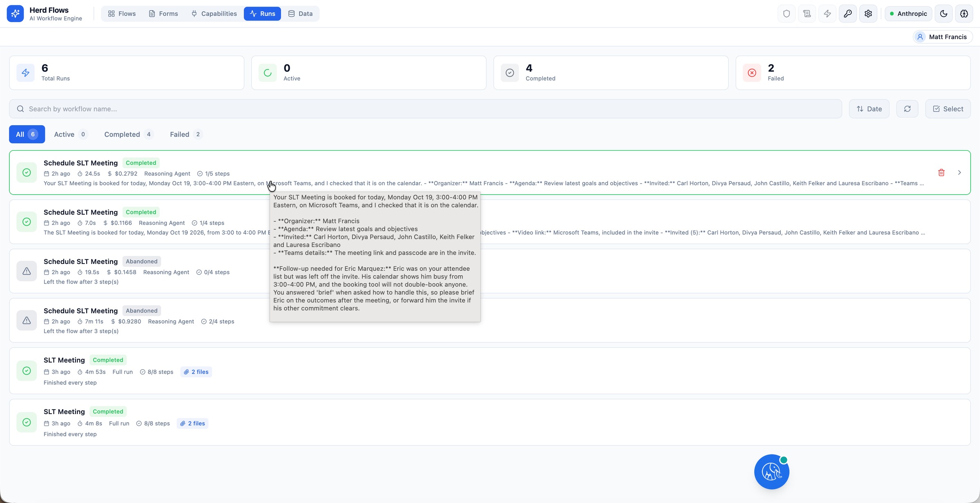Viewport: 980px width, 503px height.
Task: Click the brain icon at top right
Action: click(964, 13)
